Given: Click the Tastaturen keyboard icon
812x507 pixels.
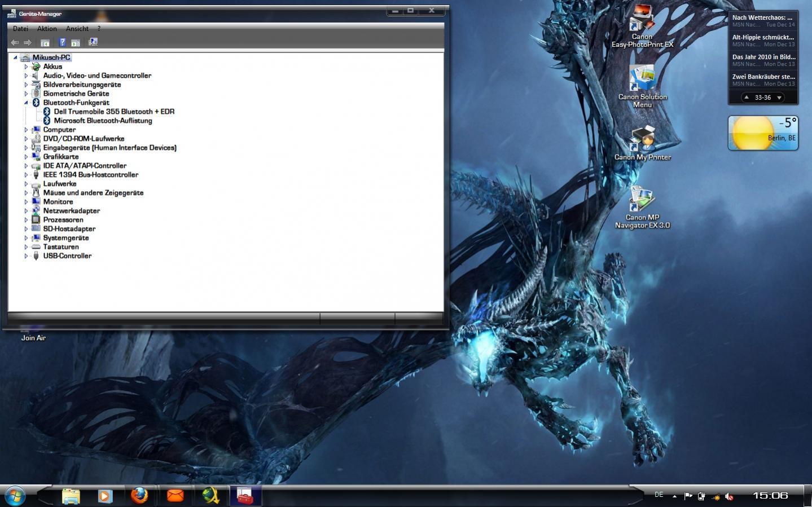Looking at the screenshot, I should [36, 247].
